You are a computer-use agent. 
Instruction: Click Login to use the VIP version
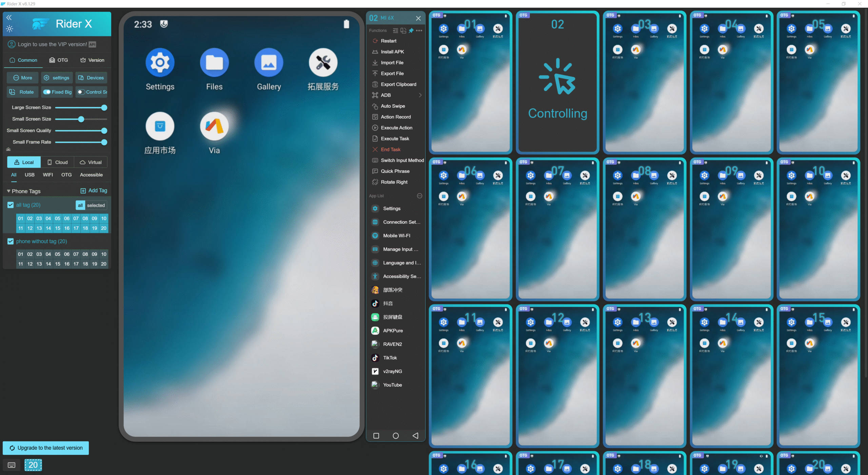(x=52, y=44)
